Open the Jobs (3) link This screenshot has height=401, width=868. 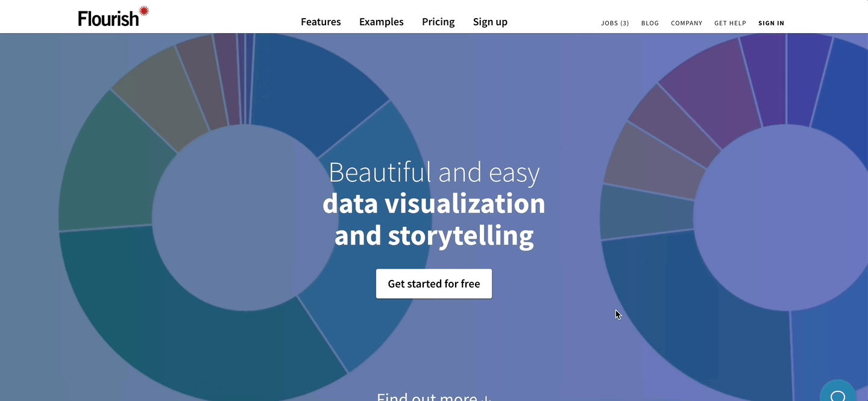[615, 23]
